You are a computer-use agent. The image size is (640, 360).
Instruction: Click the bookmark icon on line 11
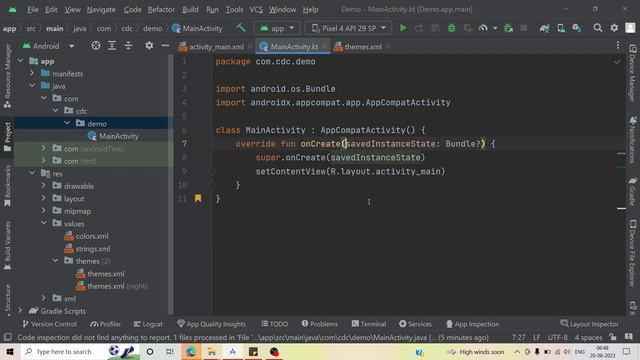[x=198, y=198]
